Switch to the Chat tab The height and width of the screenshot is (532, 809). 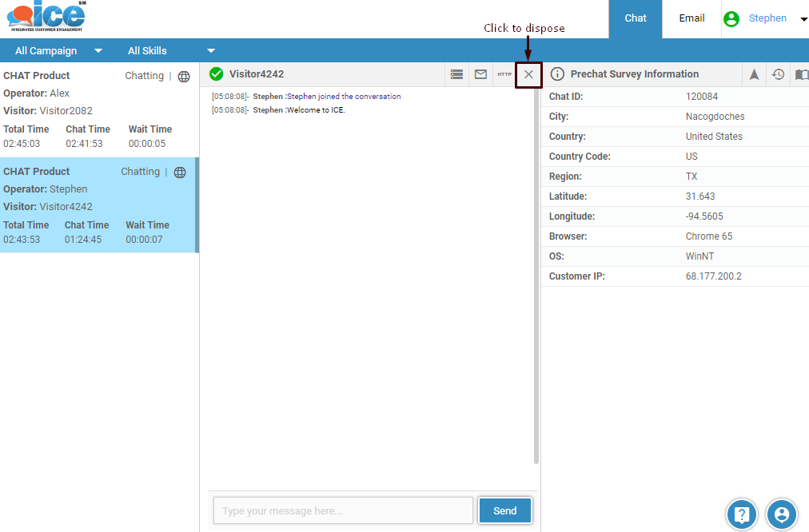pyautogui.click(x=636, y=18)
